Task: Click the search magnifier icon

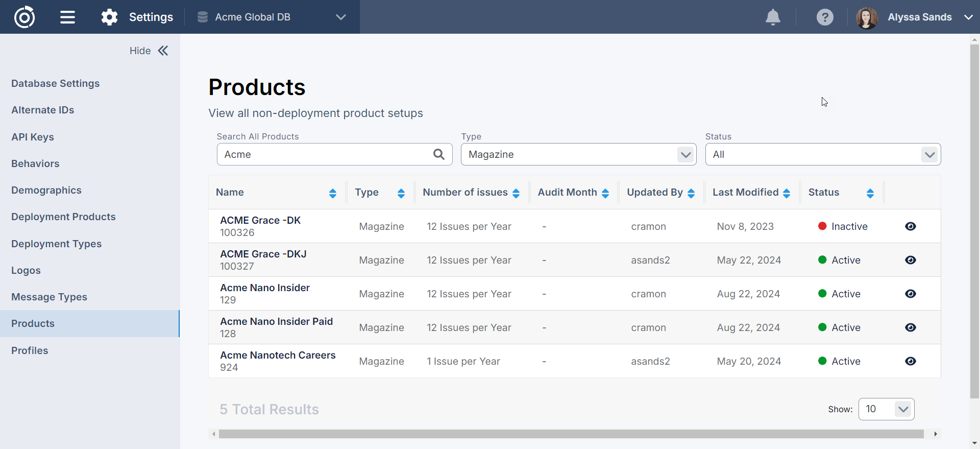Action: [438, 154]
